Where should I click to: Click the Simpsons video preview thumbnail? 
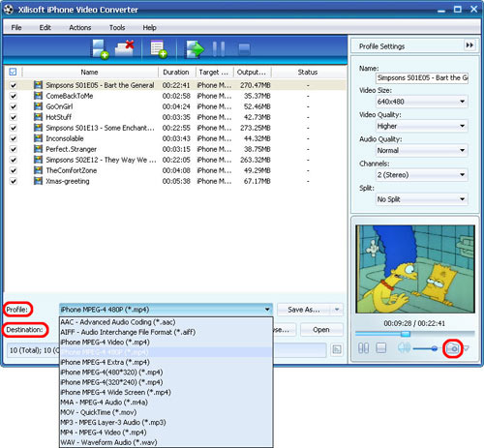[415, 269]
